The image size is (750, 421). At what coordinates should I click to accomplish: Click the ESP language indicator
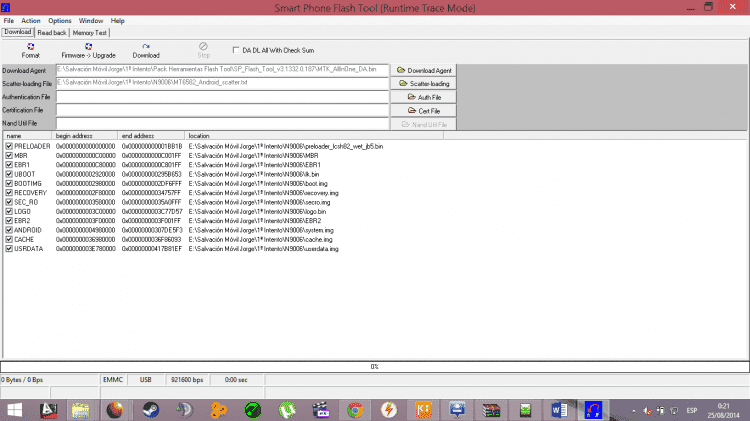(692, 410)
